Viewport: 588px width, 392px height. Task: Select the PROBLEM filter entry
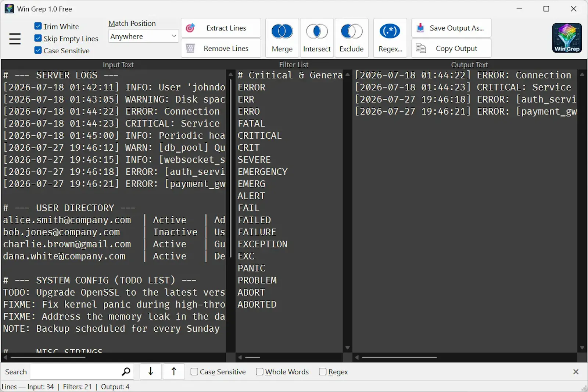click(257, 280)
